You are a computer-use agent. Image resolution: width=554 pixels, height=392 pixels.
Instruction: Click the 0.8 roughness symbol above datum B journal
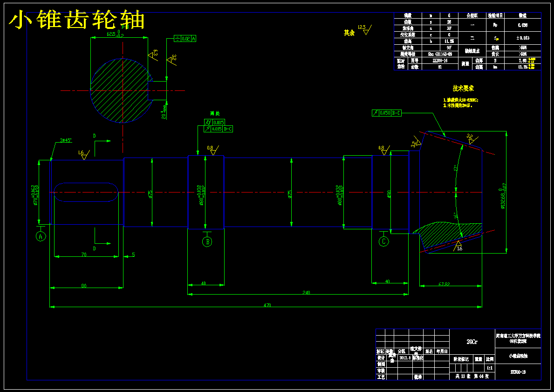(x=212, y=150)
